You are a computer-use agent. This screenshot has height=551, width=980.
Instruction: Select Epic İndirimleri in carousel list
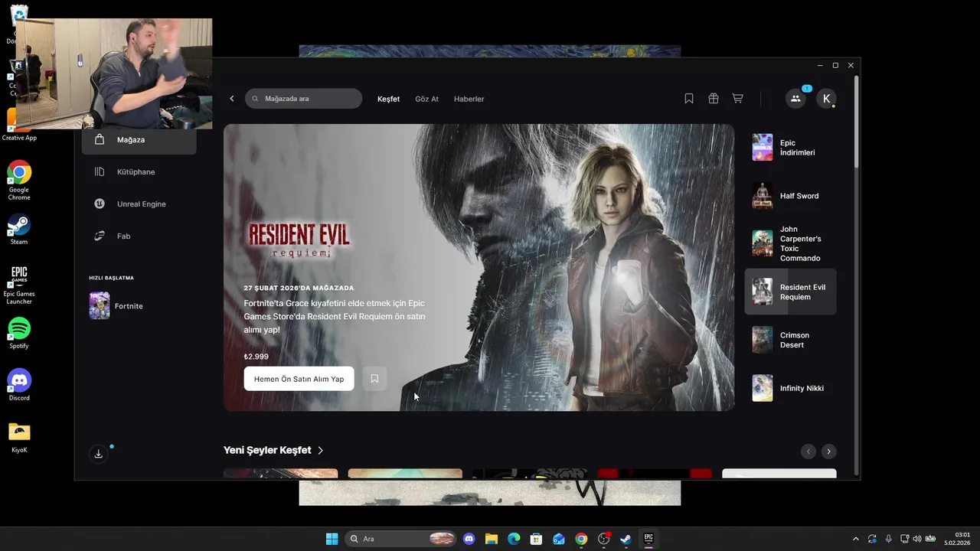click(x=790, y=148)
